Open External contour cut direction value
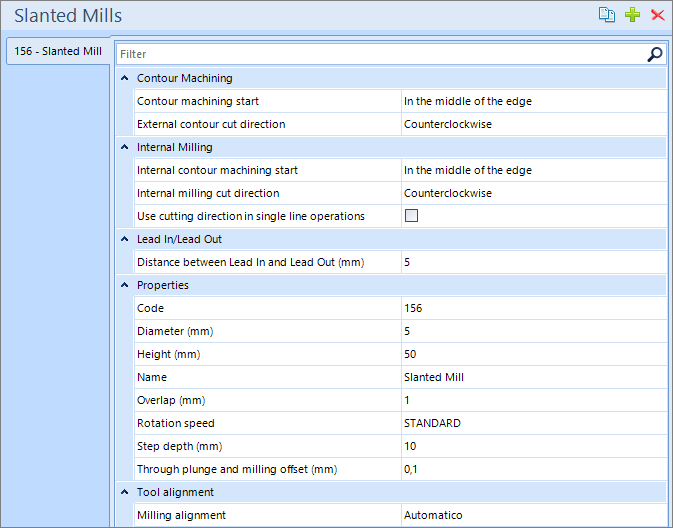 [534, 124]
